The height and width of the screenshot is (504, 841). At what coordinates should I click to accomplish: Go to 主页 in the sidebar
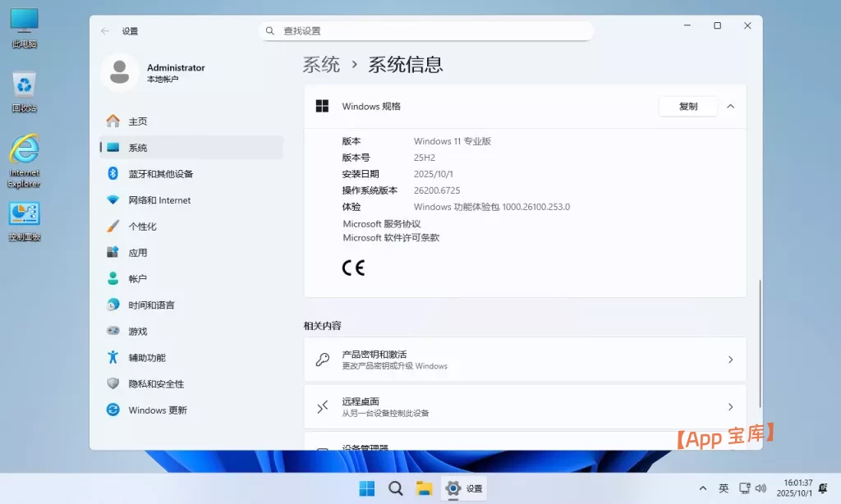click(112, 121)
